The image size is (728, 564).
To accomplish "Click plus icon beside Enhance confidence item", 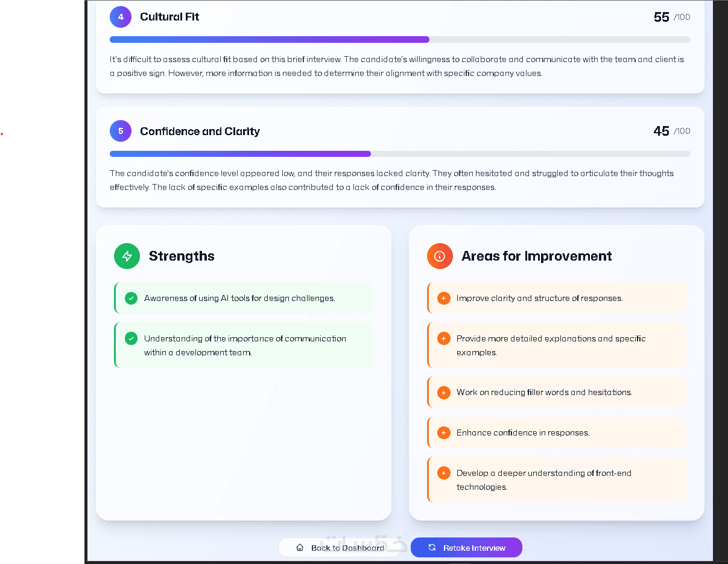I will (x=443, y=433).
